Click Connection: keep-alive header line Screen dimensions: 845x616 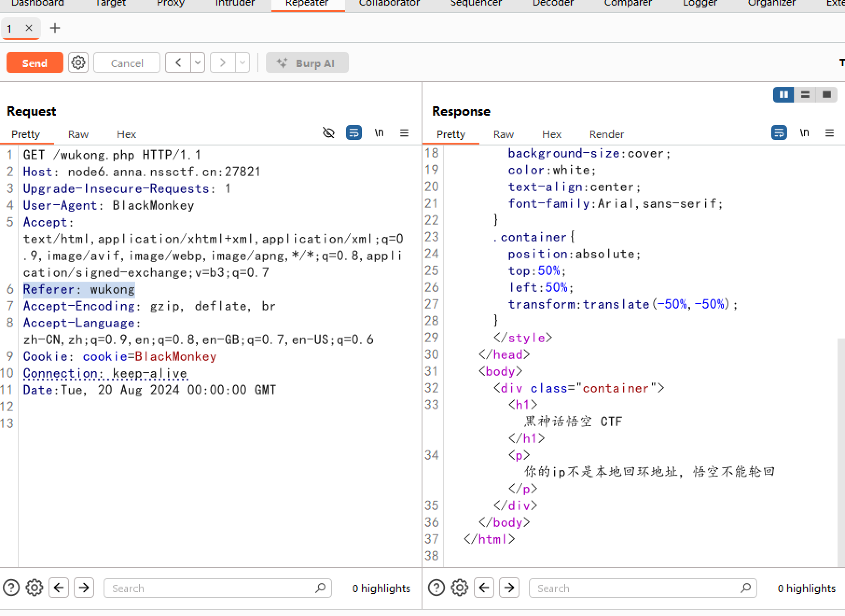coord(105,374)
